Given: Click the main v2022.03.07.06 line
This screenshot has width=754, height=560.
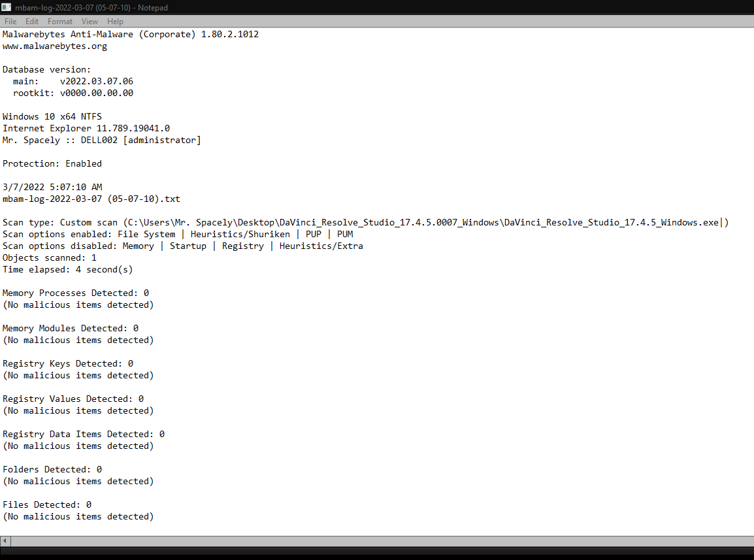Looking at the screenshot, I should (73, 81).
